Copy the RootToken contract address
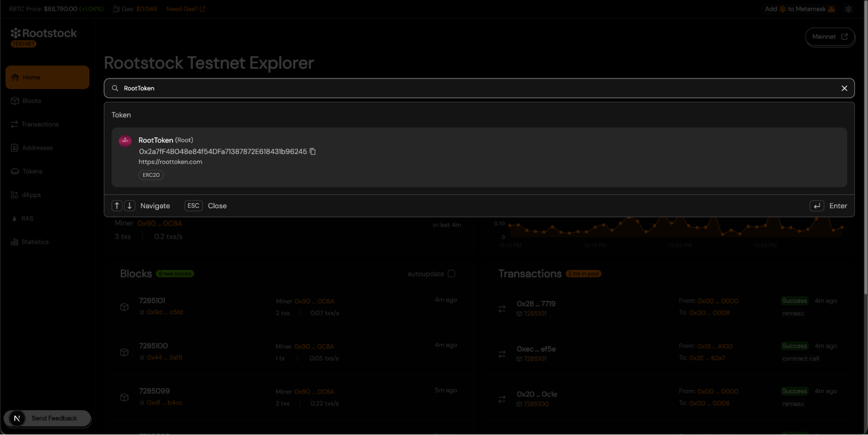Image resolution: width=868 pixels, height=435 pixels. pyautogui.click(x=313, y=152)
